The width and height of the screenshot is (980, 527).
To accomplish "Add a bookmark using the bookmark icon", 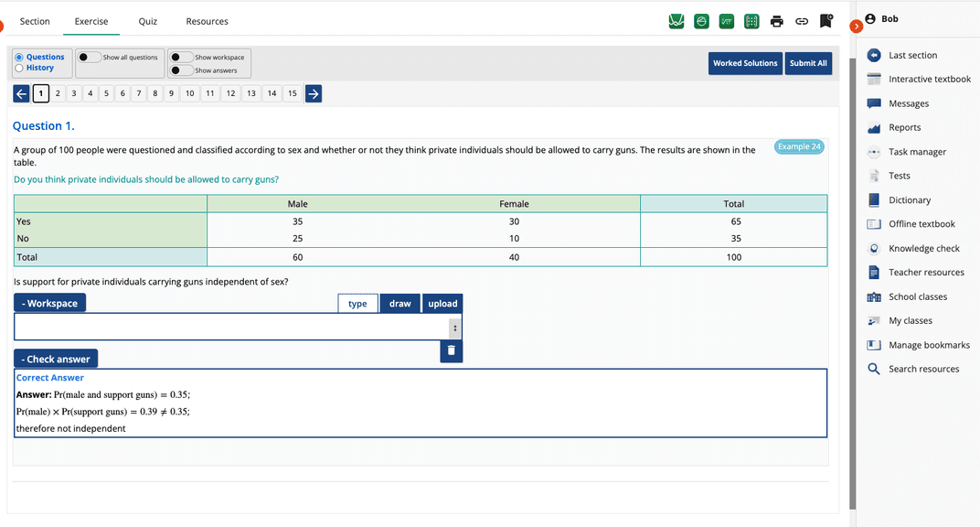I will point(826,21).
